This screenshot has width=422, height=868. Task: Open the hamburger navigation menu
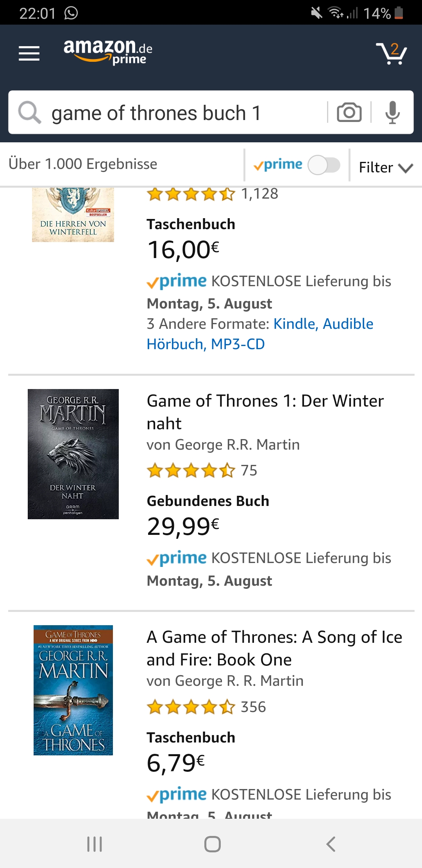coord(29,53)
